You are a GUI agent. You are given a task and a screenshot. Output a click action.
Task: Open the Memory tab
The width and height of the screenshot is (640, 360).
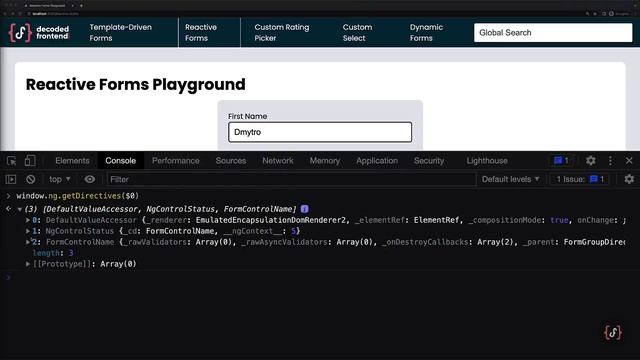click(324, 161)
